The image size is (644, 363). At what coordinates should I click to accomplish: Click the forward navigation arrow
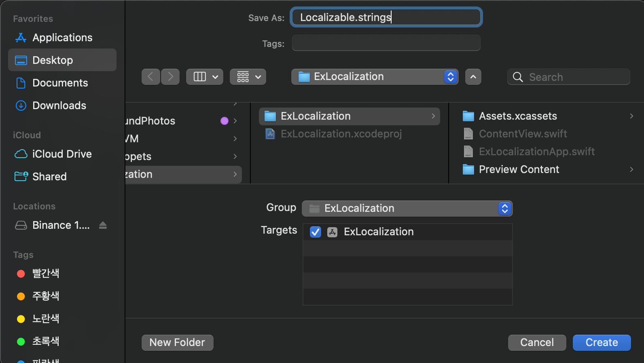point(170,77)
